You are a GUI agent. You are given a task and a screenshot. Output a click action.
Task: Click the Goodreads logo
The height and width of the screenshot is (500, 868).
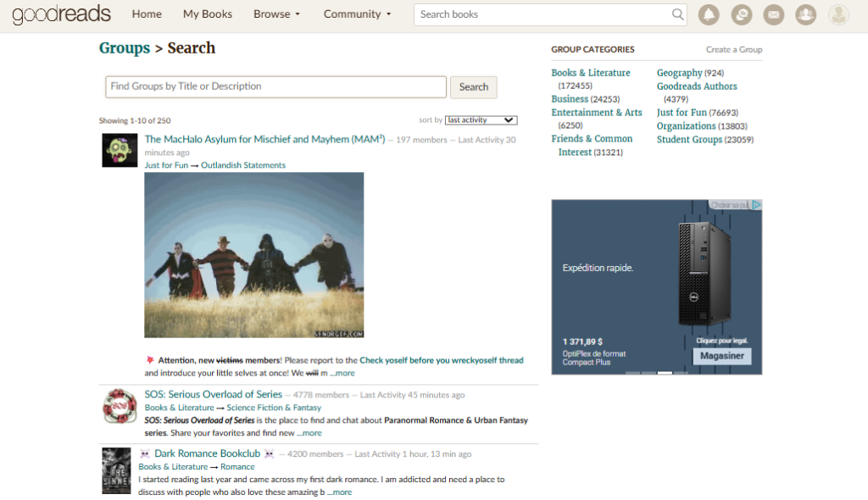(61, 14)
